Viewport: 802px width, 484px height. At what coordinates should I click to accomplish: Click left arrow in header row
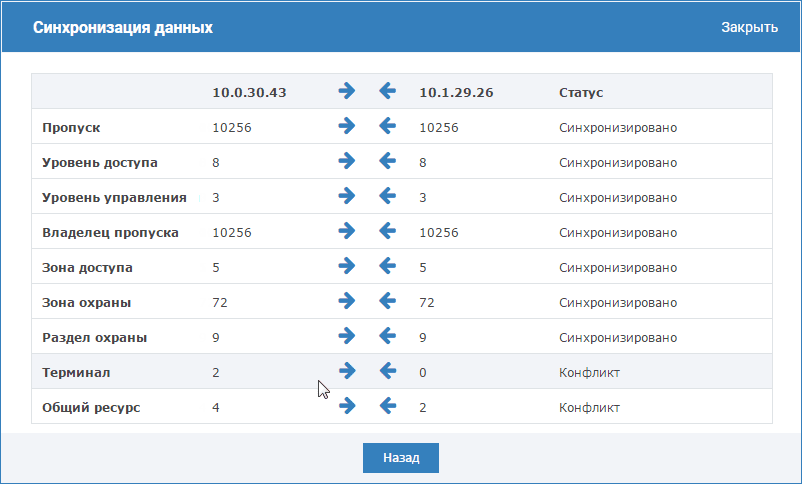387,91
